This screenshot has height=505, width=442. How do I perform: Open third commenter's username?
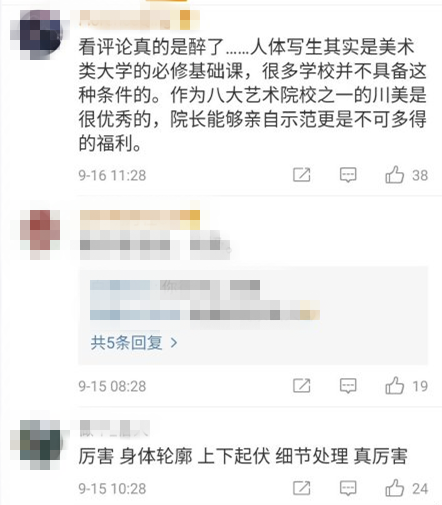pyautogui.click(x=115, y=428)
